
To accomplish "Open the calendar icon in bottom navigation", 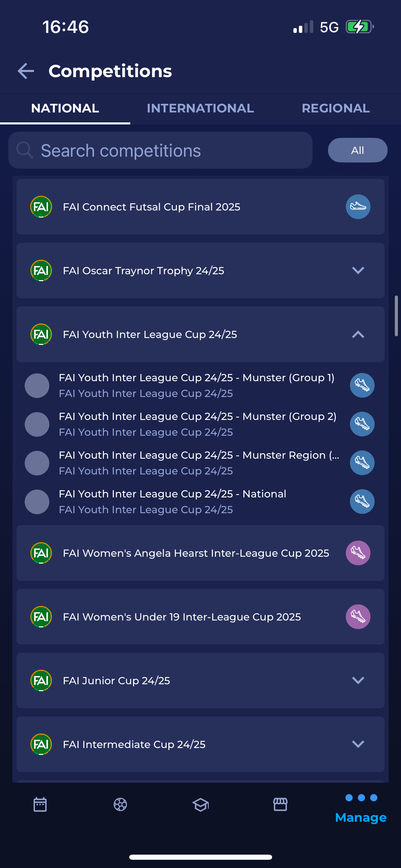I will click(x=40, y=804).
